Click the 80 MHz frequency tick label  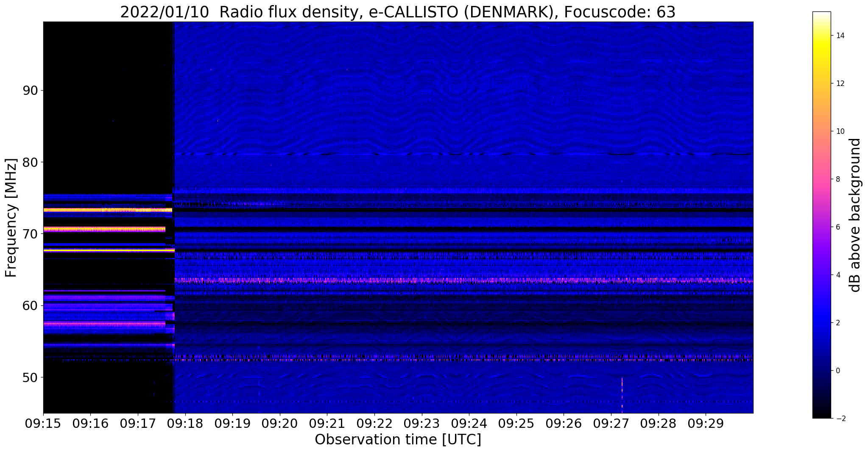pos(30,162)
